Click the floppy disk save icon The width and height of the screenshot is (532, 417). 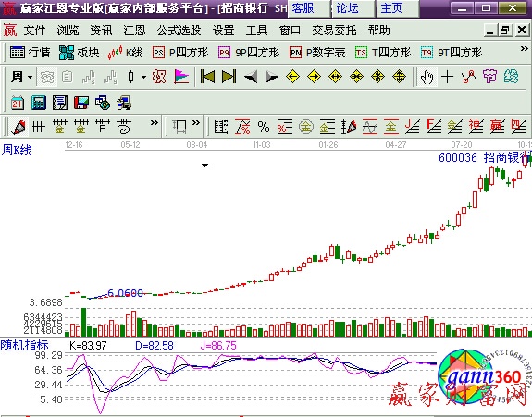pos(81,103)
